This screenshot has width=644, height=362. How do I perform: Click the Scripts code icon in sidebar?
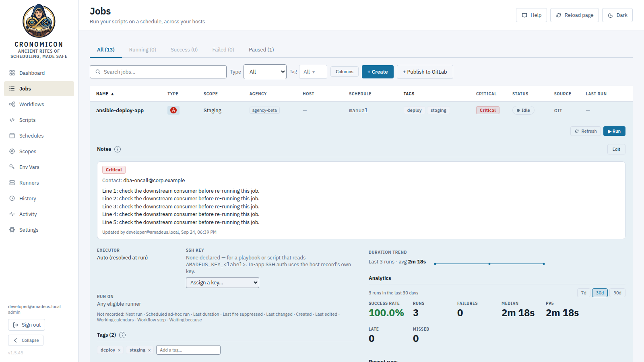[x=12, y=120]
